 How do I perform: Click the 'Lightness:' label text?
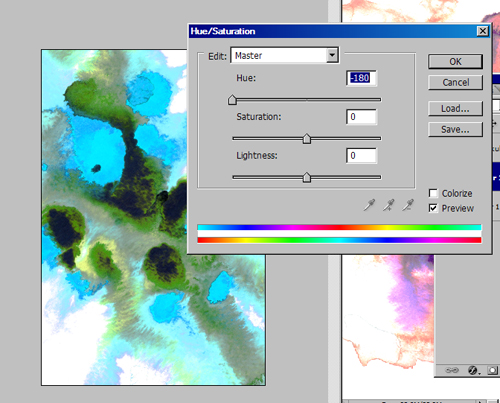pyautogui.click(x=257, y=155)
